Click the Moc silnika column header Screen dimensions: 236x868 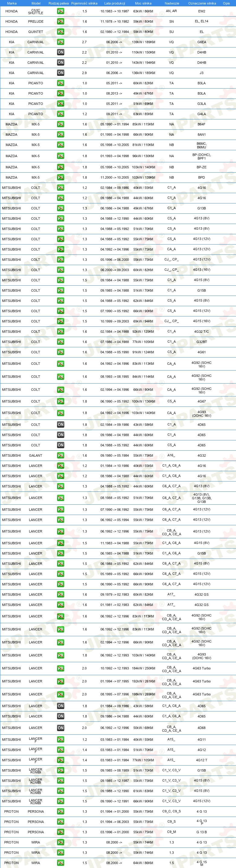tap(143, 3)
